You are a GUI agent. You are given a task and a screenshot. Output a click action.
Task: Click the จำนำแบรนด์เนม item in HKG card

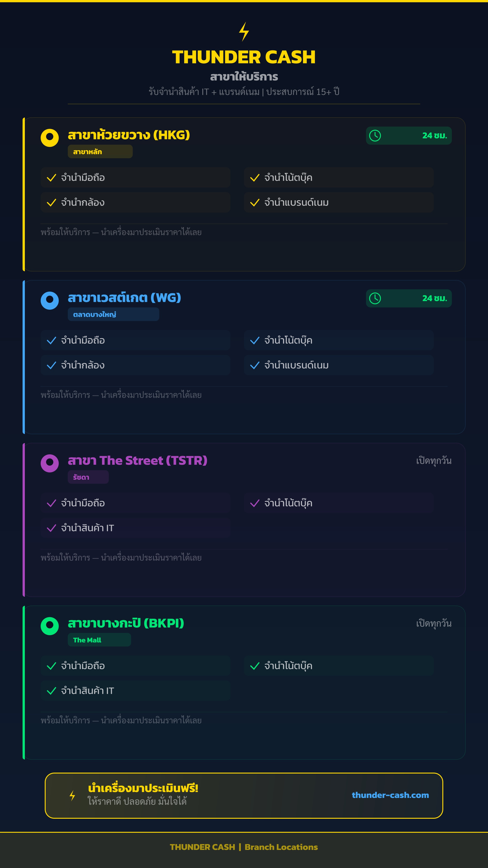click(338, 203)
